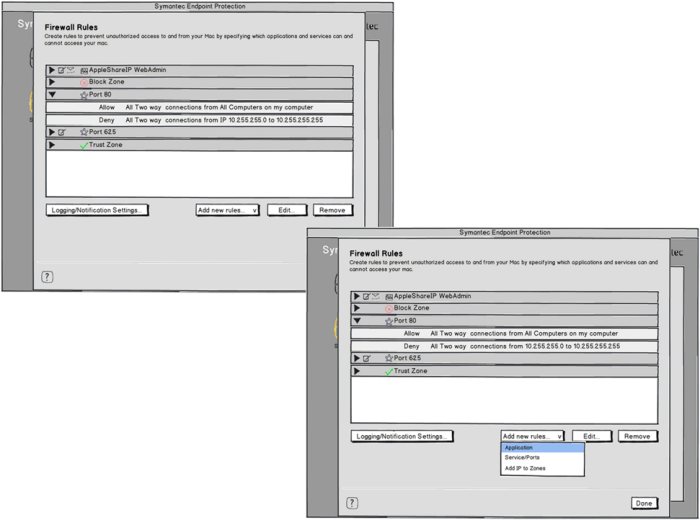The height and width of the screenshot is (520, 700).
Task: Click green checkmark of Trust Zone, front window
Action: click(389, 372)
